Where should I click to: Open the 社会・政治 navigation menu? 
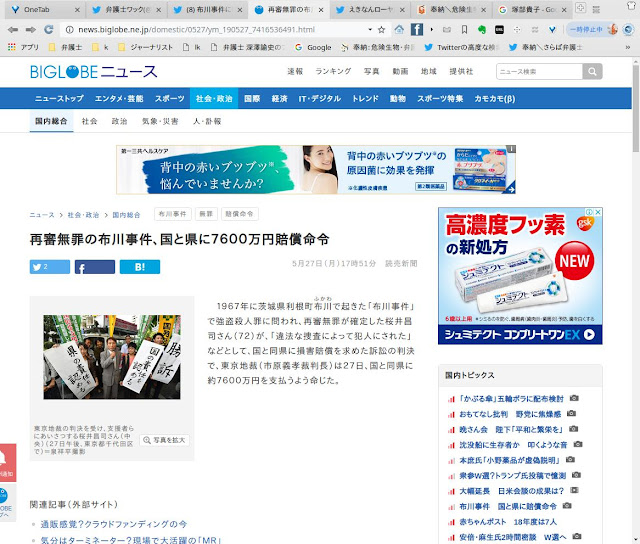coord(214,98)
